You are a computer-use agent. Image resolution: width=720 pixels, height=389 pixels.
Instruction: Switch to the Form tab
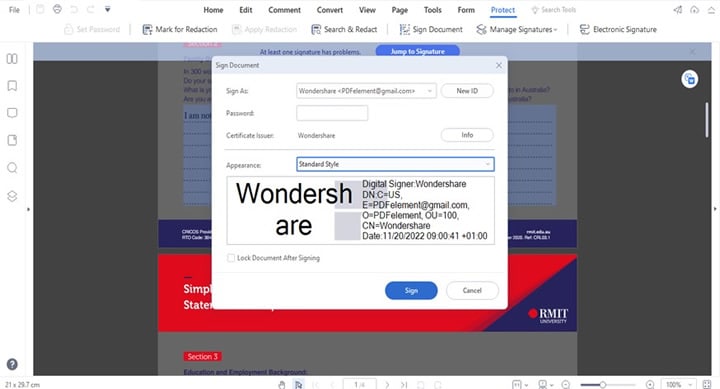(466, 10)
